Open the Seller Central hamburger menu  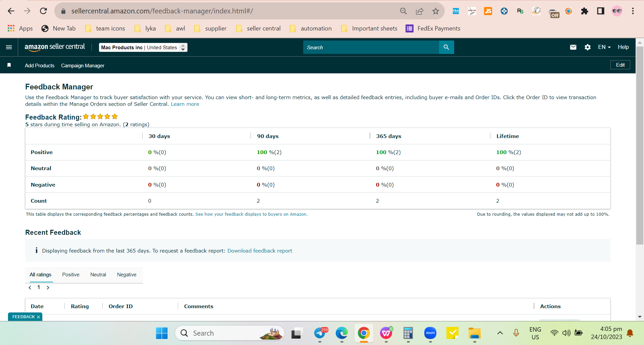pos(9,47)
